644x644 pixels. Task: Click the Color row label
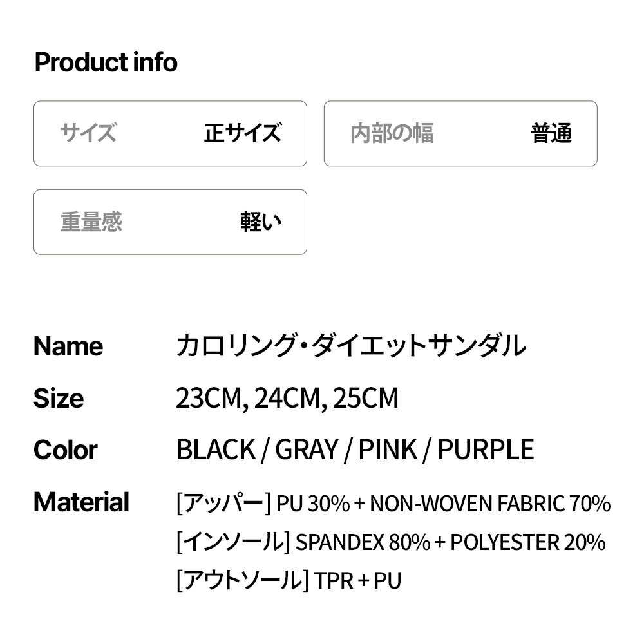[x=65, y=450]
